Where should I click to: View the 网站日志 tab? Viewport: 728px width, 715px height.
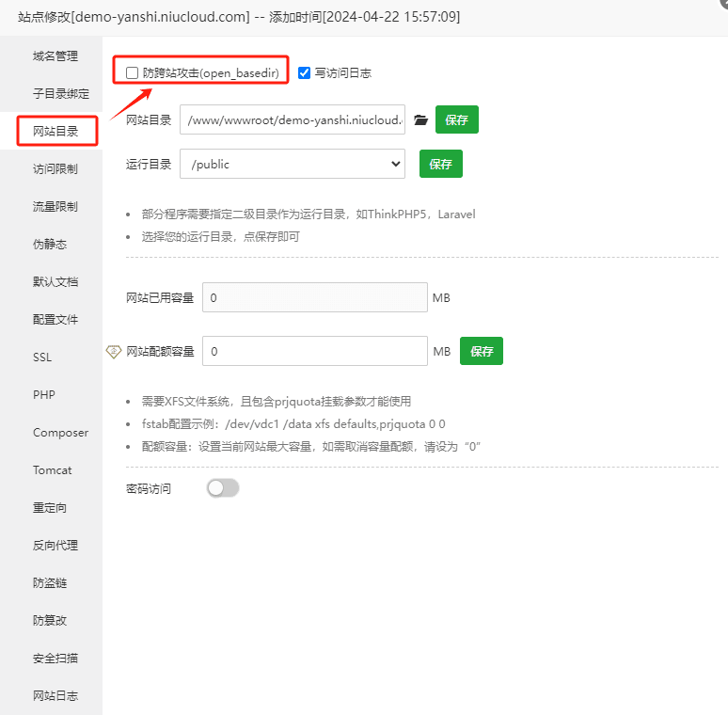tap(55, 696)
